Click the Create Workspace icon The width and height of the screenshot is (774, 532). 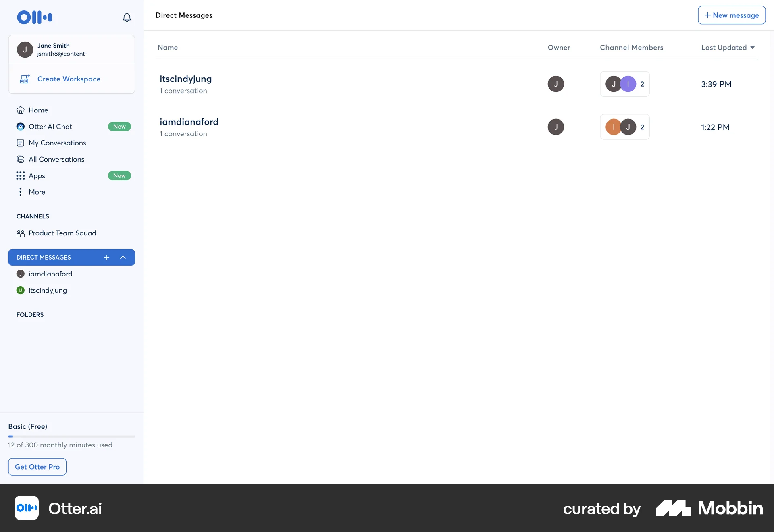point(24,79)
